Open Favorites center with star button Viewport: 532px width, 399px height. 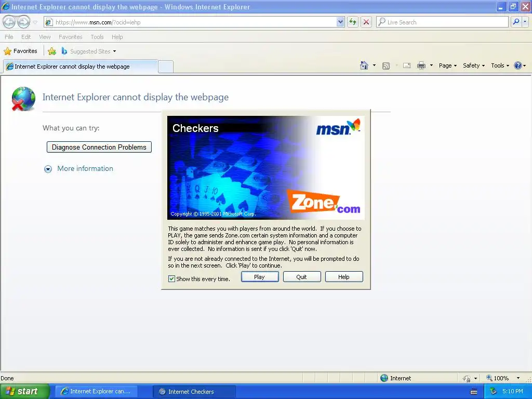pyautogui.click(x=20, y=51)
